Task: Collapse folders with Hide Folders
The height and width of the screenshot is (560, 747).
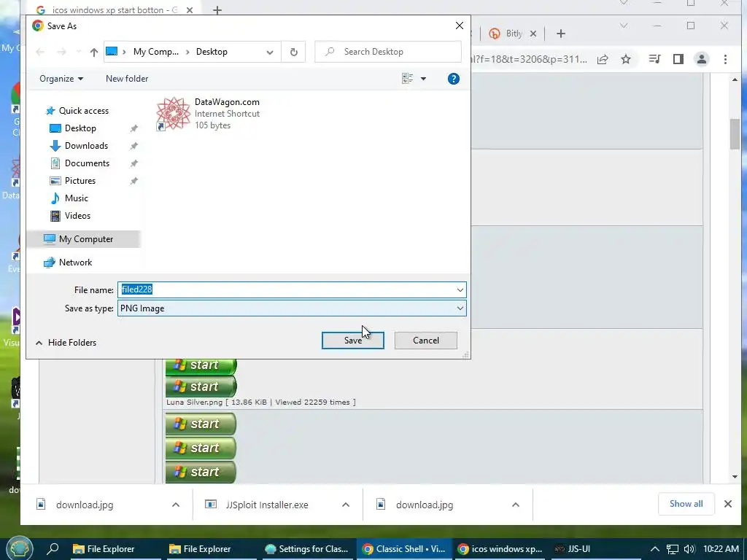Action: 66,343
